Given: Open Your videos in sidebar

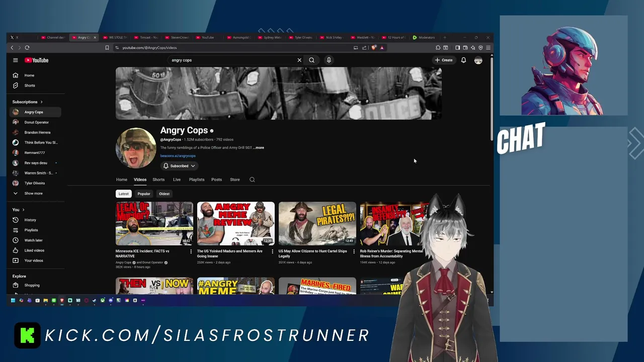Looking at the screenshot, I should coord(35,260).
